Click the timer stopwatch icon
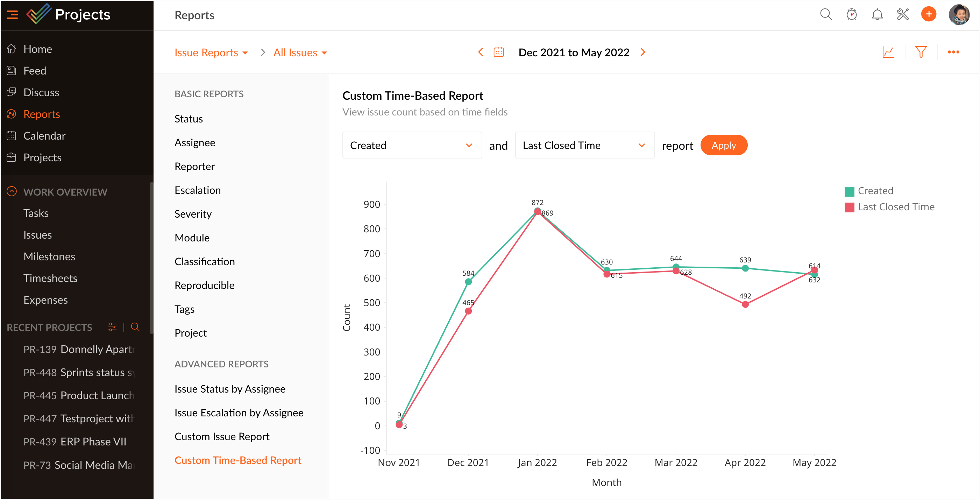Image resolution: width=980 pixels, height=500 pixels. (x=851, y=14)
